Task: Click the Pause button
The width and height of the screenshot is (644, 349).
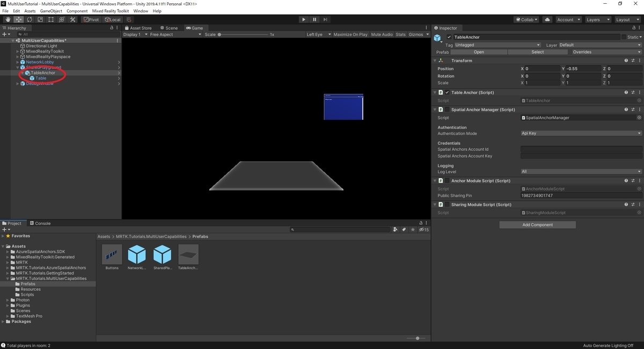Action: (314, 20)
